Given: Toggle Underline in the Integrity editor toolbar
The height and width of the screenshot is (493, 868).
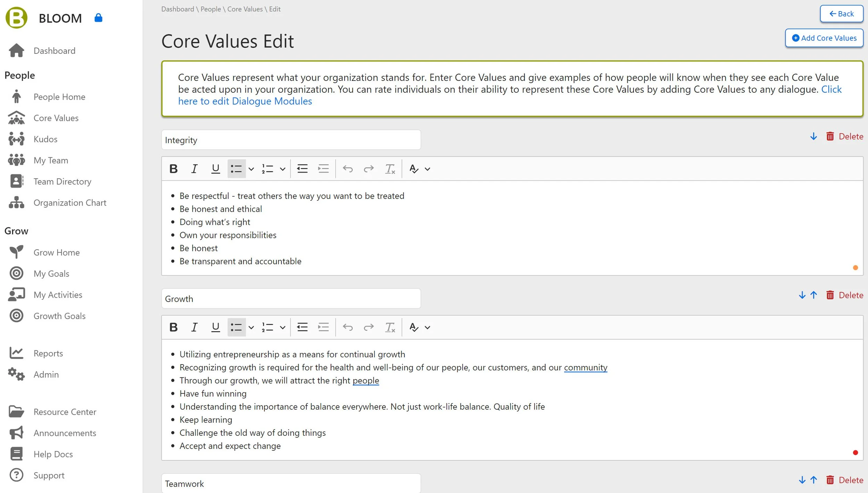Looking at the screenshot, I should pyautogui.click(x=215, y=169).
